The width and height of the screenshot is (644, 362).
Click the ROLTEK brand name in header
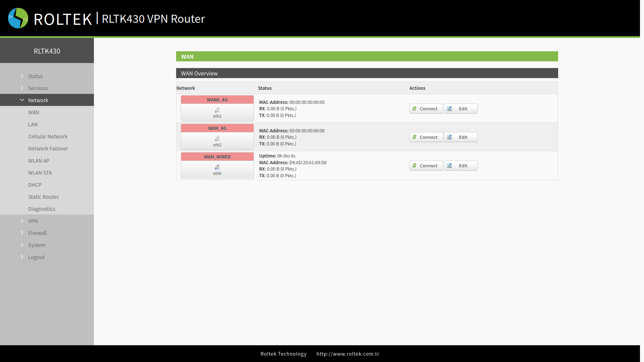(63, 19)
